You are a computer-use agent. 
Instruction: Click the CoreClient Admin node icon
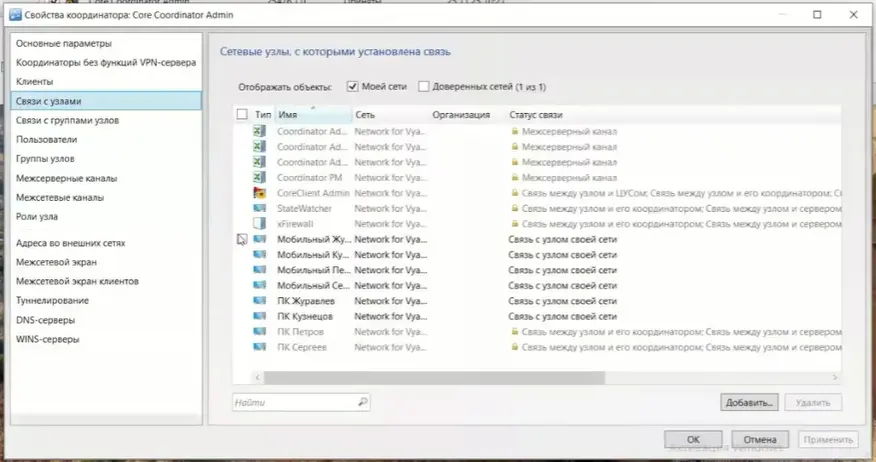tap(259, 193)
